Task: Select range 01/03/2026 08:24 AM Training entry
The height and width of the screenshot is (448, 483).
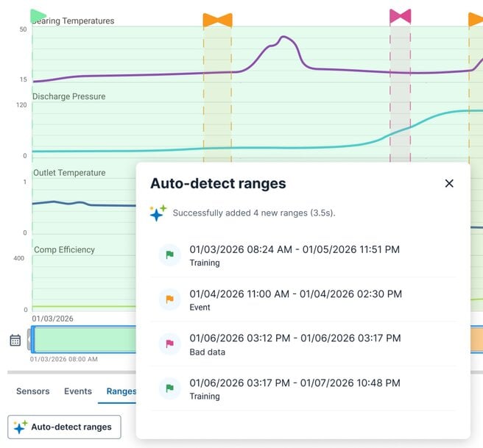Action: click(295, 255)
